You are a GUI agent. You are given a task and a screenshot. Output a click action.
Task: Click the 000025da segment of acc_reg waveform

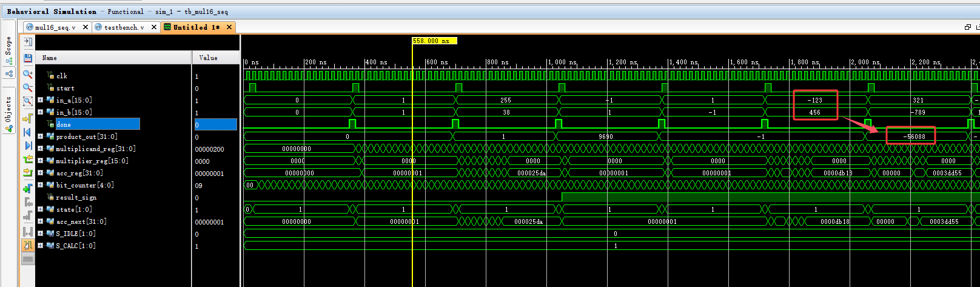coord(531,173)
